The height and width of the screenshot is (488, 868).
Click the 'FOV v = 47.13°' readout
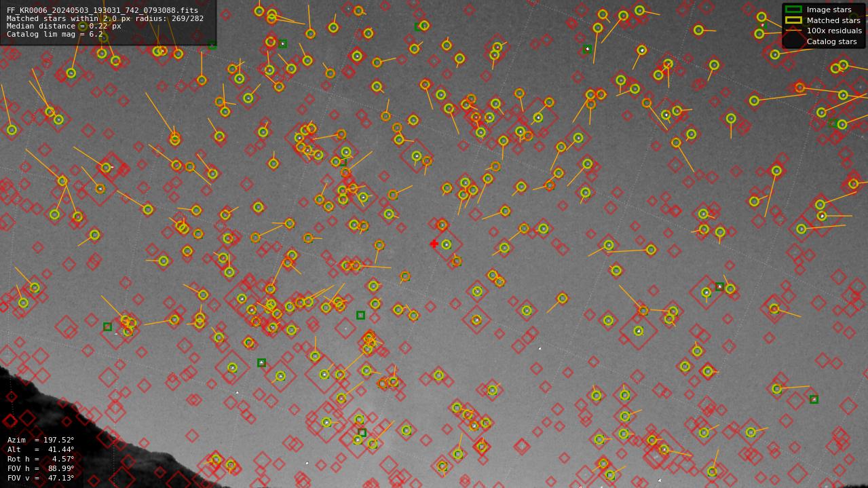pos(41,478)
